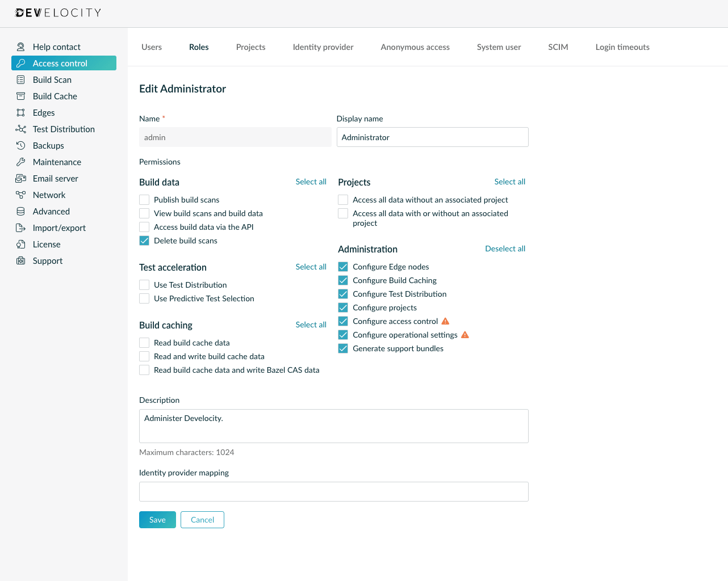Open the System user tab

point(499,47)
